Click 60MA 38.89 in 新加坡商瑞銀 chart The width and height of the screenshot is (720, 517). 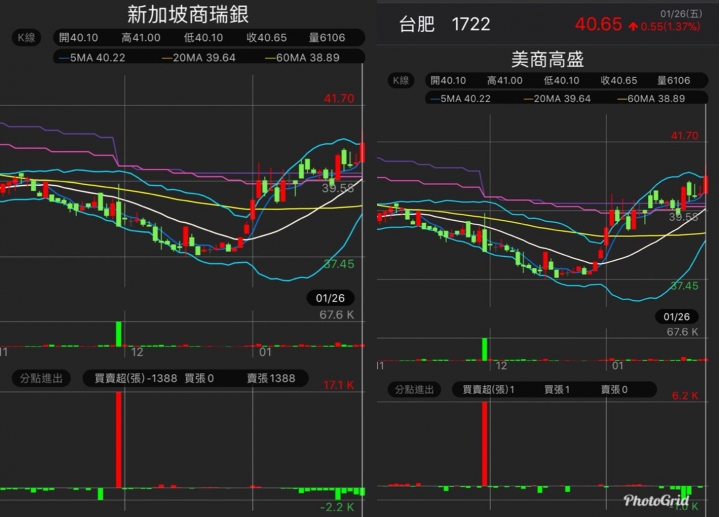point(303,58)
